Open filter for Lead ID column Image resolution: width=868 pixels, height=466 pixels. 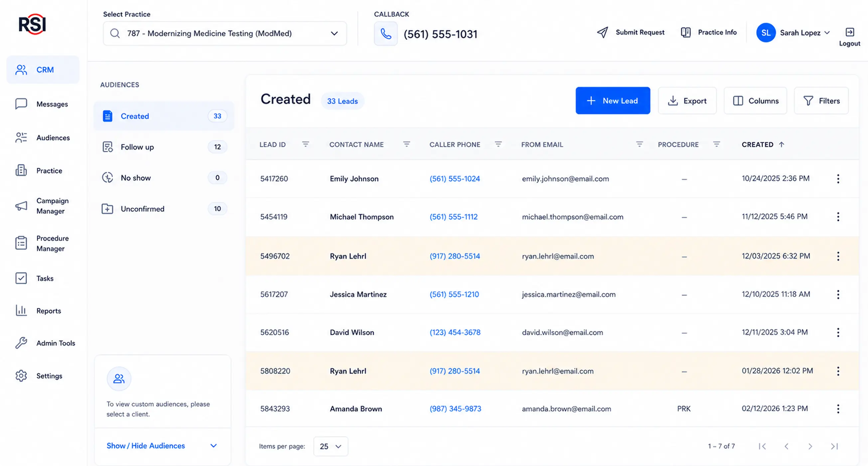pyautogui.click(x=305, y=144)
